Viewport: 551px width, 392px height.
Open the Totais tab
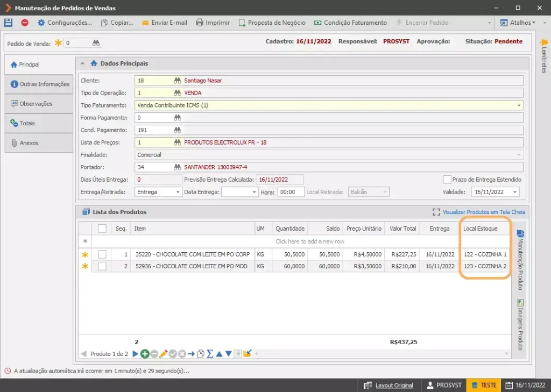click(39, 123)
